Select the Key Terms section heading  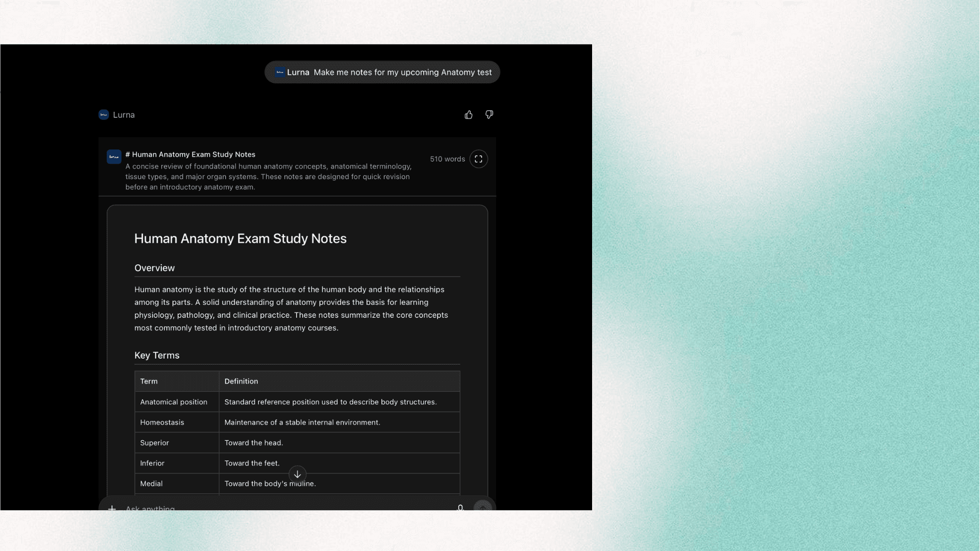tap(157, 356)
